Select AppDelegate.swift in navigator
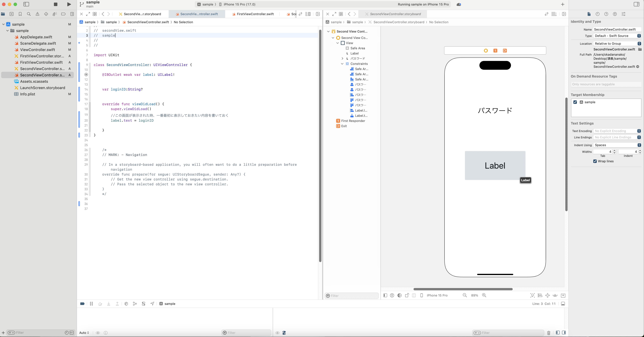 36,37
